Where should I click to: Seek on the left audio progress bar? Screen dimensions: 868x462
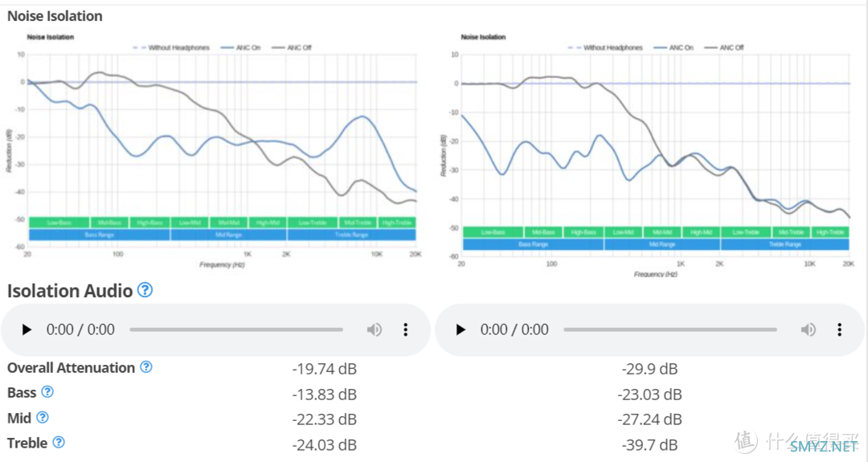pos(236,329)
